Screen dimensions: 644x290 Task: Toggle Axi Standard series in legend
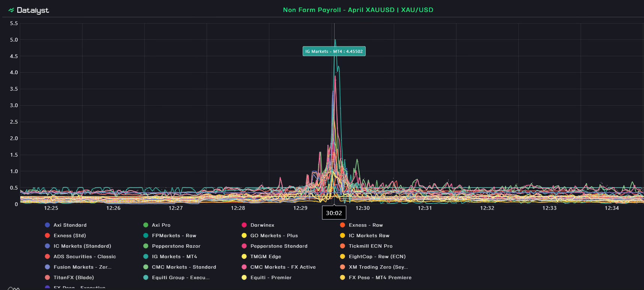pyautogui.click(x=66, y=225)
